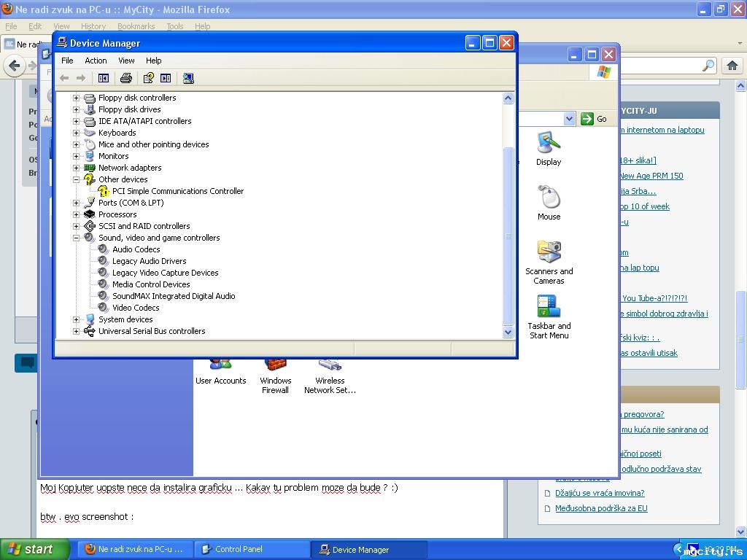
Task: Select Floppy disk drives tree item
Action: 130,109
